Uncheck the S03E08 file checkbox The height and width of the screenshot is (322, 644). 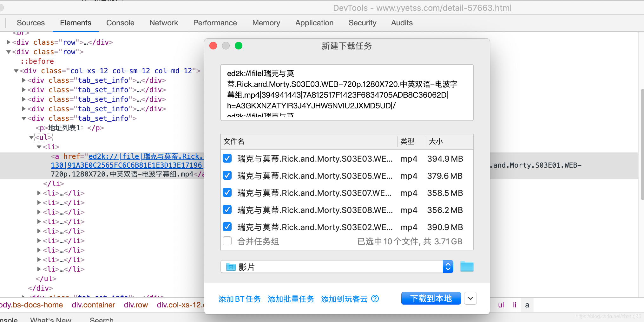click(x=227, y=210)
